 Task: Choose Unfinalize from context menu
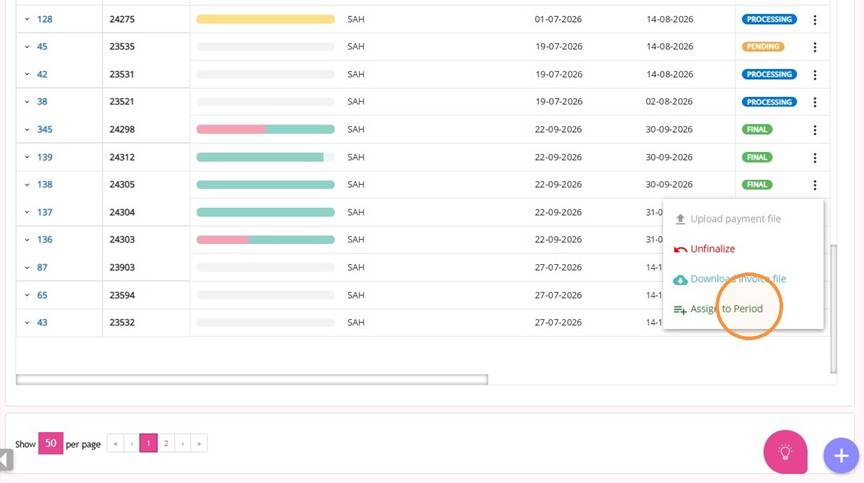pos(712,249)
